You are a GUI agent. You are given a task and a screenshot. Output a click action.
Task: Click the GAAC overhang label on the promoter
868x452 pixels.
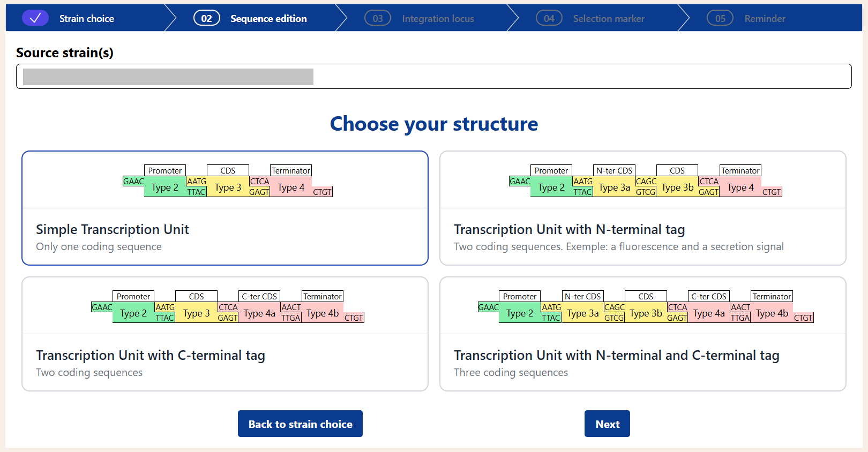coord(133,182)
